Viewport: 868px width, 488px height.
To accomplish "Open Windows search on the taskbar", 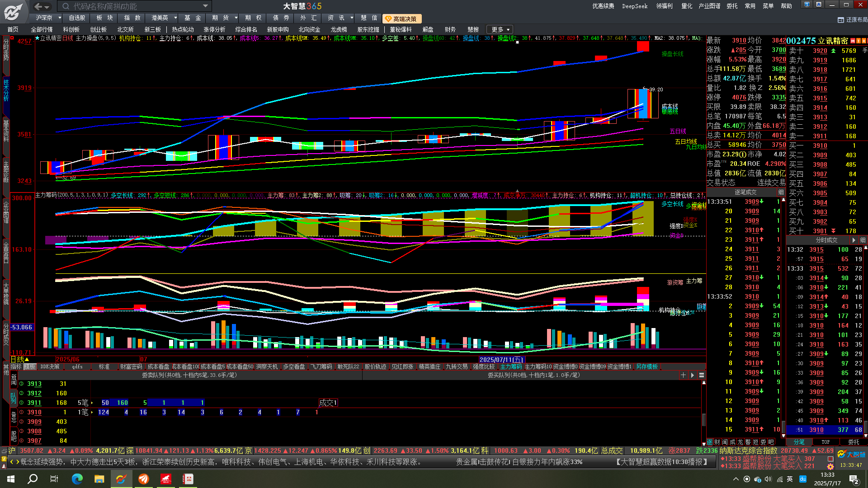I will coord(33,479).
